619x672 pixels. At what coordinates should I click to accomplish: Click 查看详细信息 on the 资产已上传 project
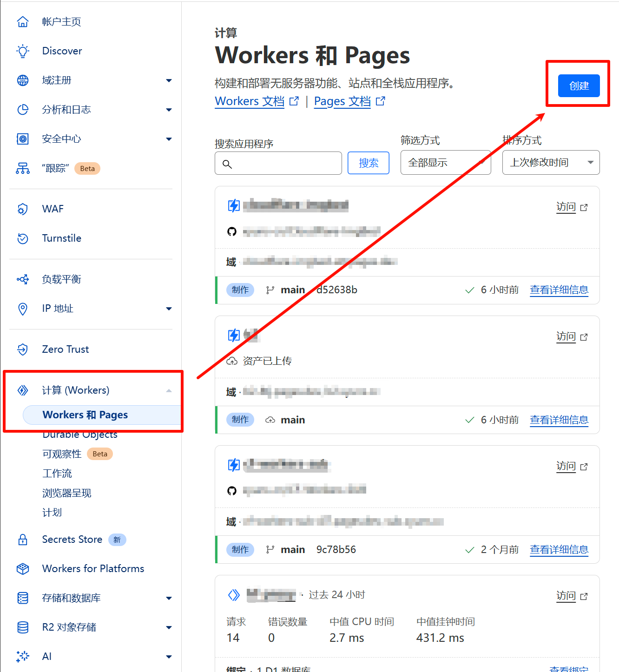click(x=559, y=420)
